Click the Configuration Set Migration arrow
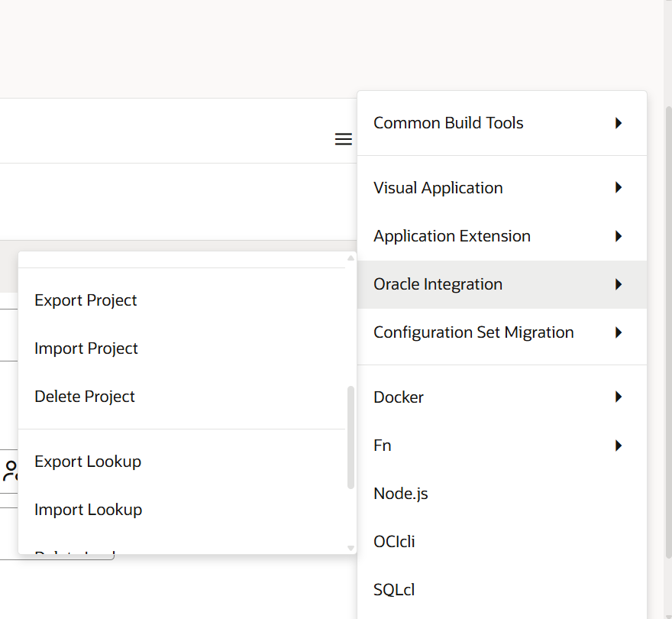The height and width of the screenshot is (619, 672). [x=619, y=332]
